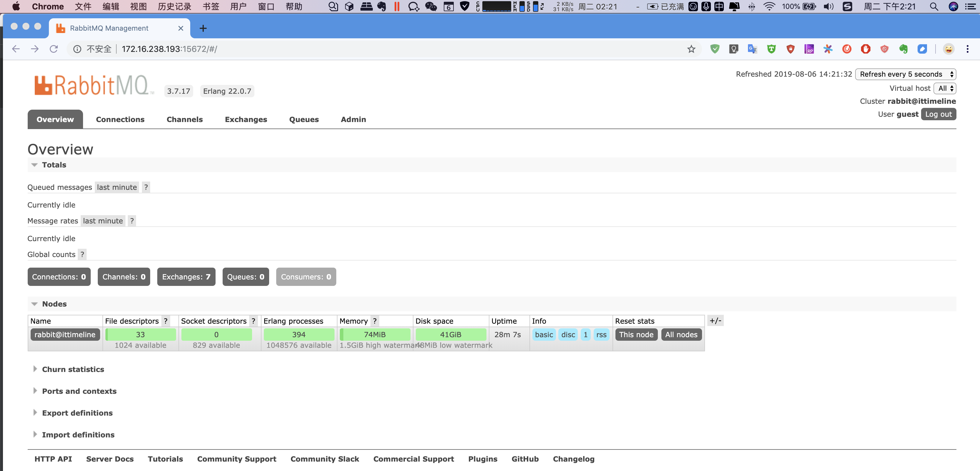Click the Log out button

(x=938, y=114)
